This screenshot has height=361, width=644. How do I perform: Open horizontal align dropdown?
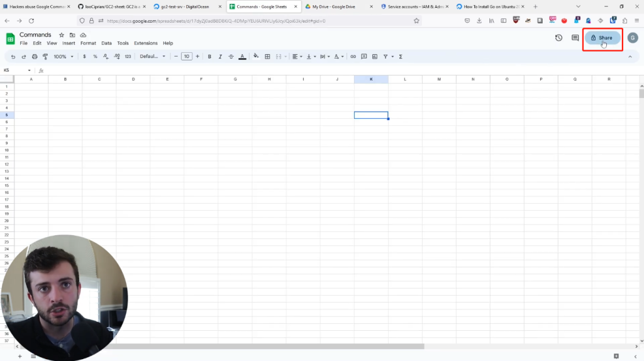297,57
